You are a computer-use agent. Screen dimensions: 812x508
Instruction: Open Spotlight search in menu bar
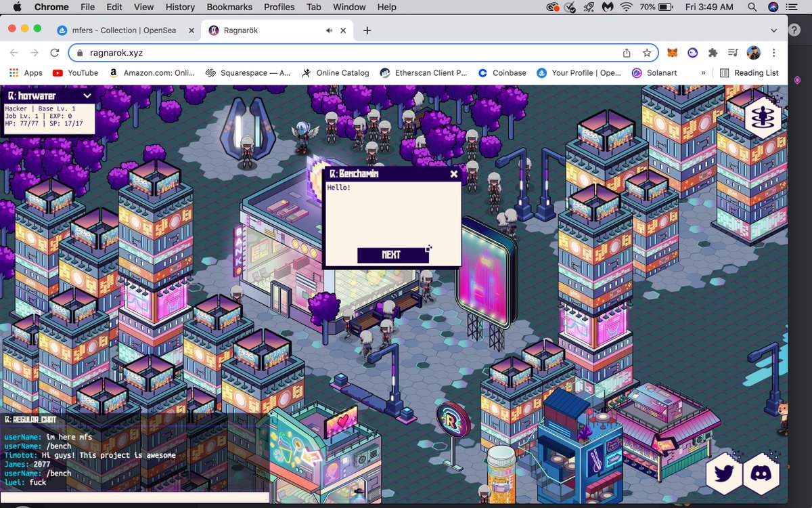click(x=752, y=7)
